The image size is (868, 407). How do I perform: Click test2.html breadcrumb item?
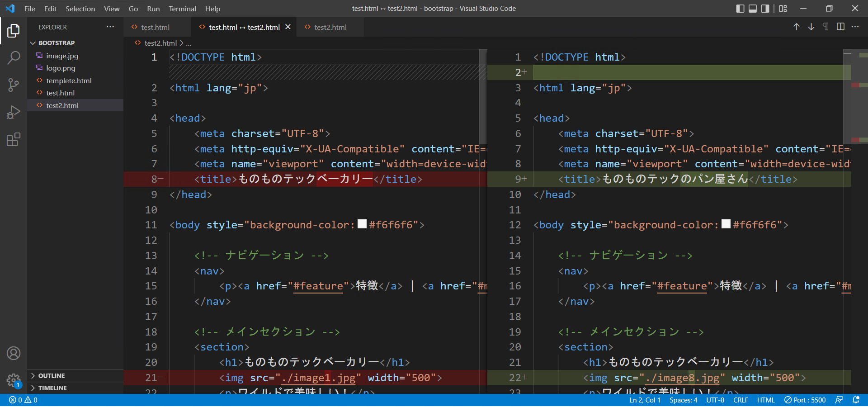tap(160, 43)
